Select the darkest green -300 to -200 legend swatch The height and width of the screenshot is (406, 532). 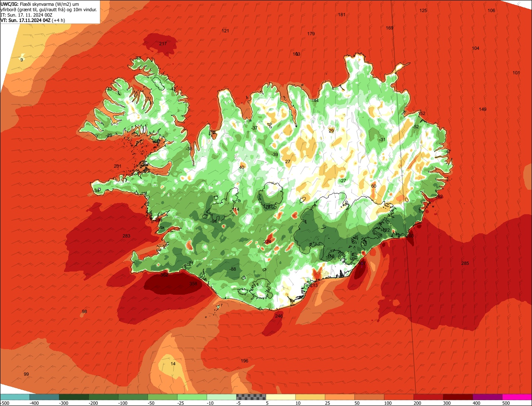pyautogui.click(x=74, y=397)
